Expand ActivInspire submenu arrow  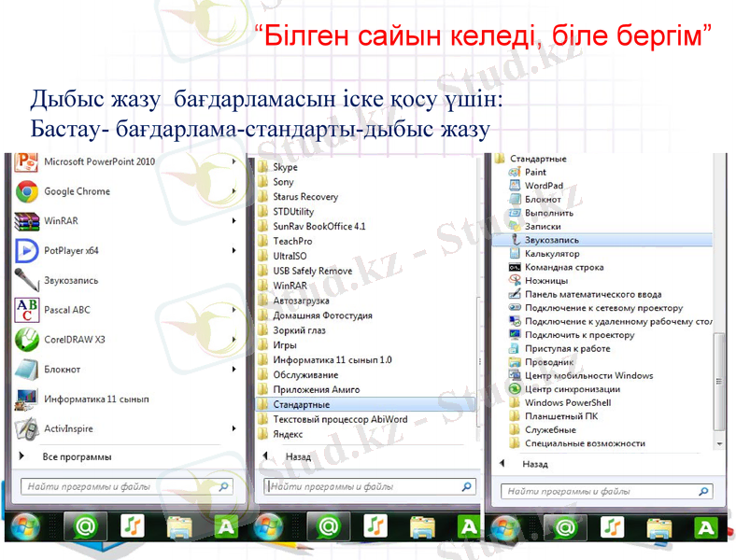pyautogui.click(x=234, y=428)
